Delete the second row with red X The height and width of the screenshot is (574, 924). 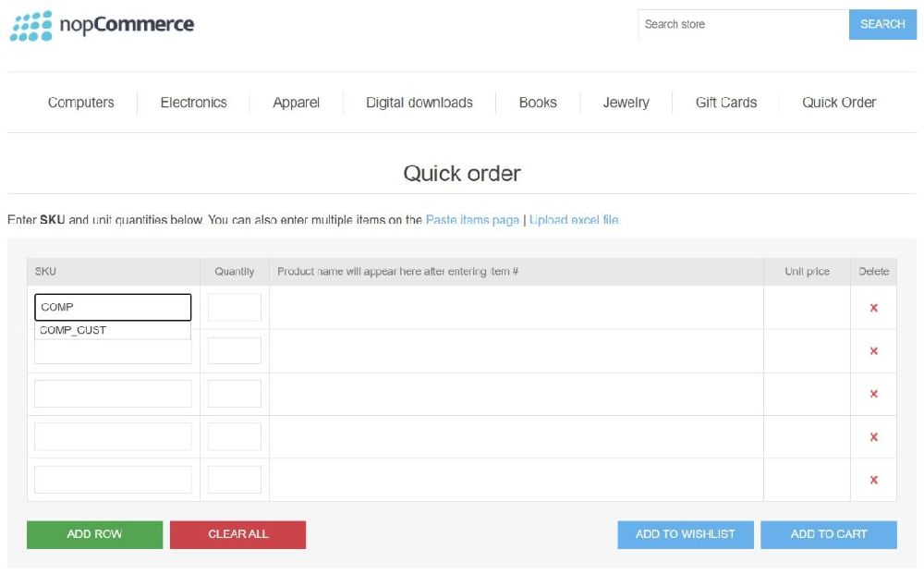click(873, 351)
